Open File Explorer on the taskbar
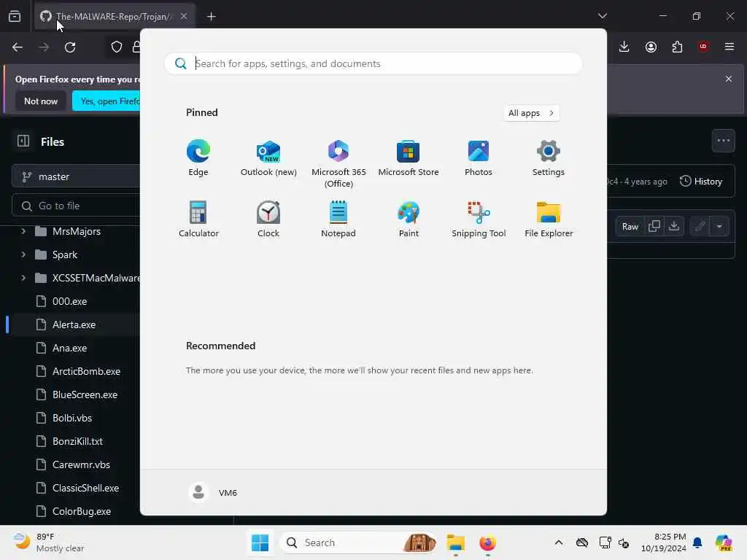 [455, 542]
